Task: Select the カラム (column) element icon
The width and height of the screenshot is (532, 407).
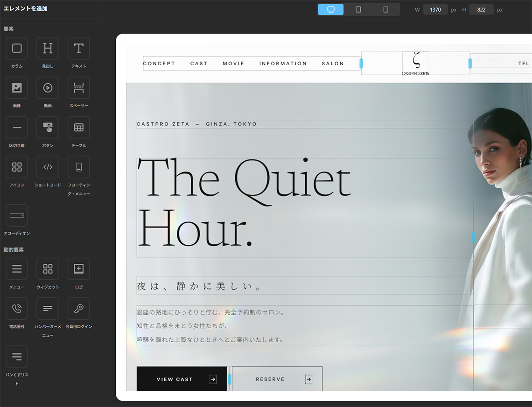Action: point(17,48)
